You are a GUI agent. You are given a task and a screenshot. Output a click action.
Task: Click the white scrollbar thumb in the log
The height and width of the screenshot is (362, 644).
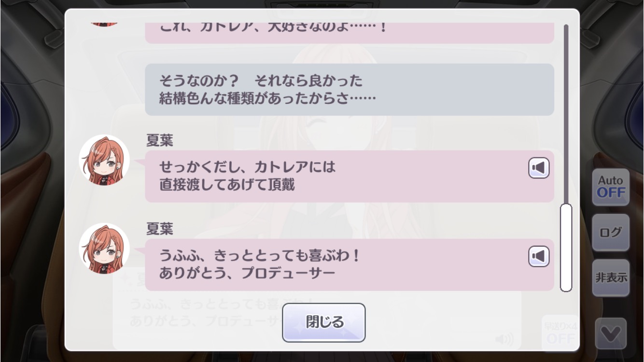coord(566,248)
